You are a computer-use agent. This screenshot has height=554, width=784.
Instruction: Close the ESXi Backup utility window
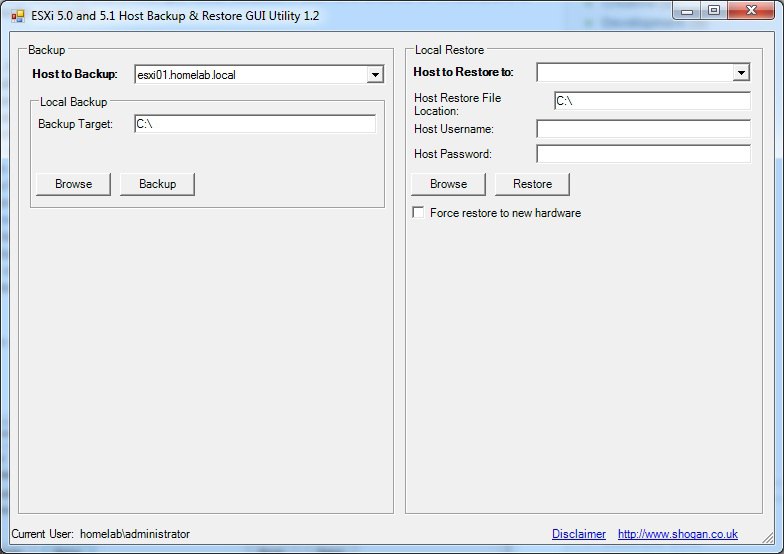751,10
